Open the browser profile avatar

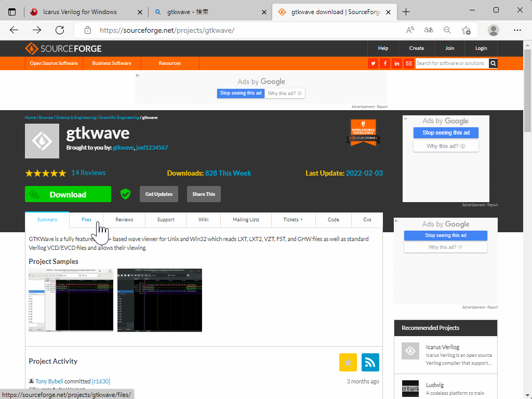click(x=494, y=30)
